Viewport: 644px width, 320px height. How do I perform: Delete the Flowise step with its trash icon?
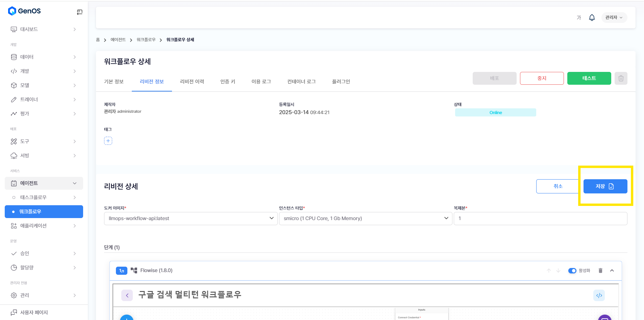click(x=600, y=270)
